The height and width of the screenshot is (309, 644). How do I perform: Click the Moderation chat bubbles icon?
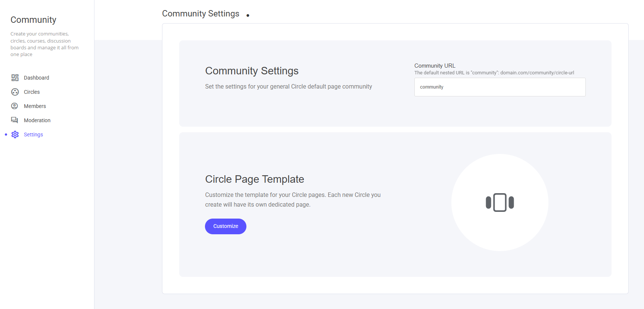[15, 120]
